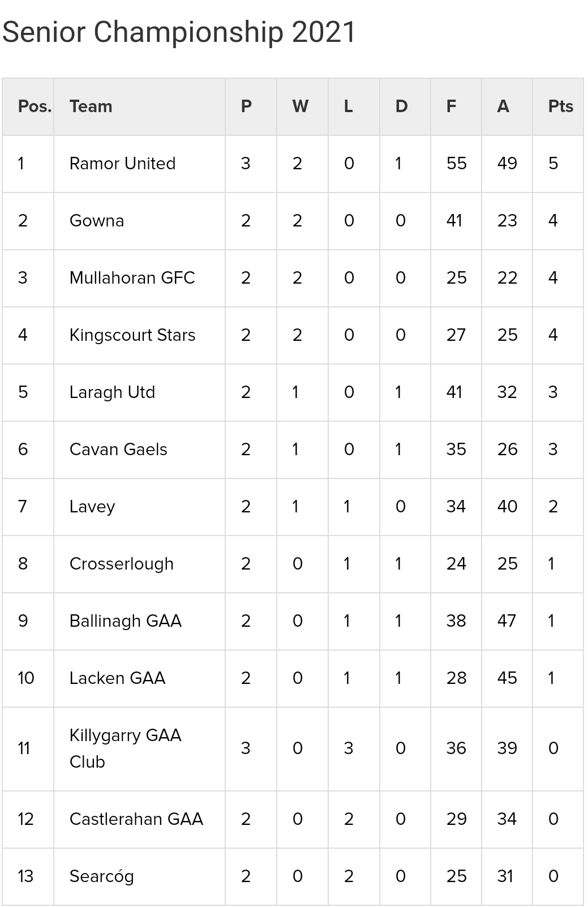Viewport: 588px width, 907px height.
Task: Select Crosserlough in the standings
Action: 122,564
